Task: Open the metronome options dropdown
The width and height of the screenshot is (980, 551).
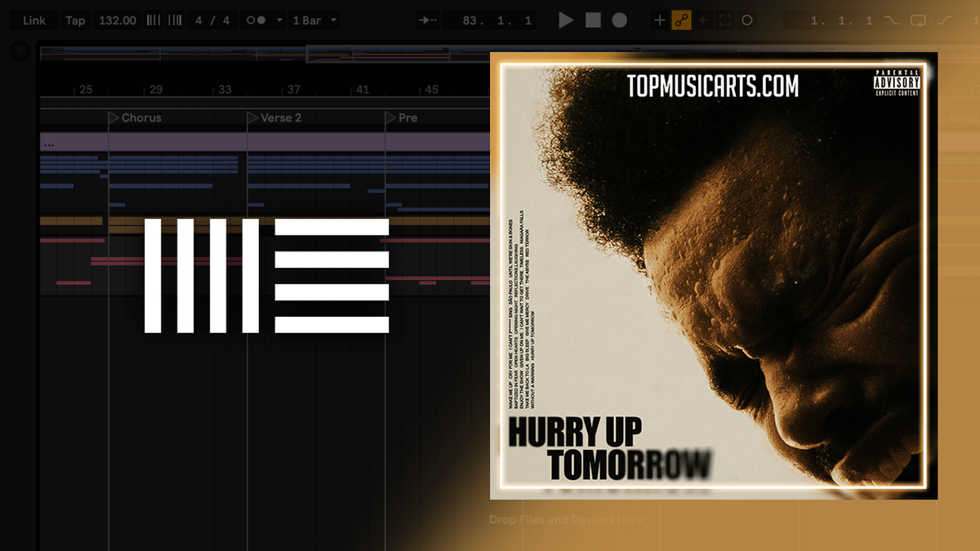Action: coord(280,20)
